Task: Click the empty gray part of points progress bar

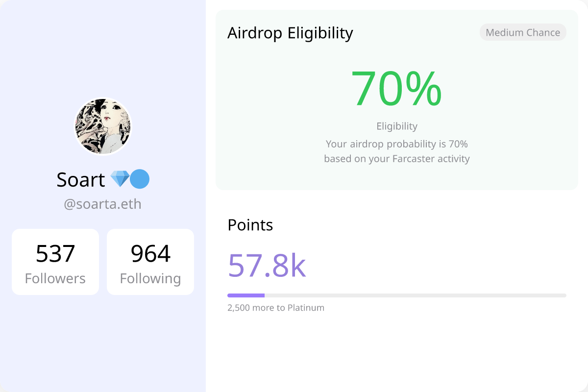Action: point(416,295)
